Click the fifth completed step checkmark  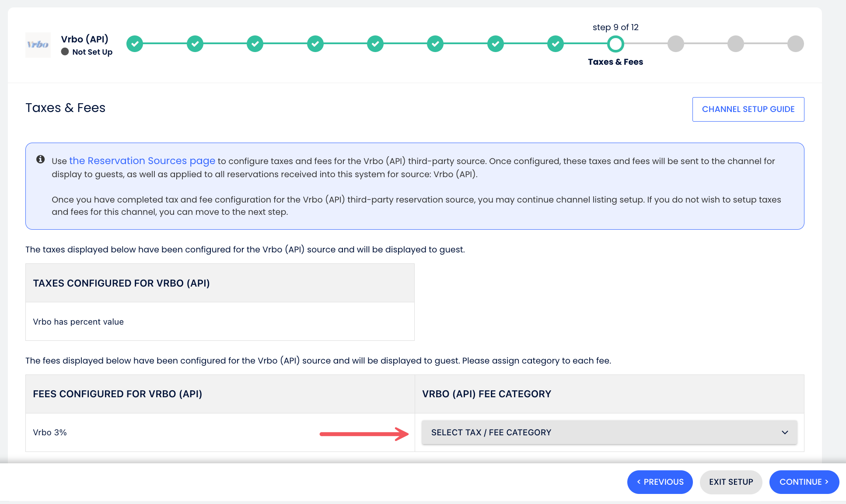375,44
